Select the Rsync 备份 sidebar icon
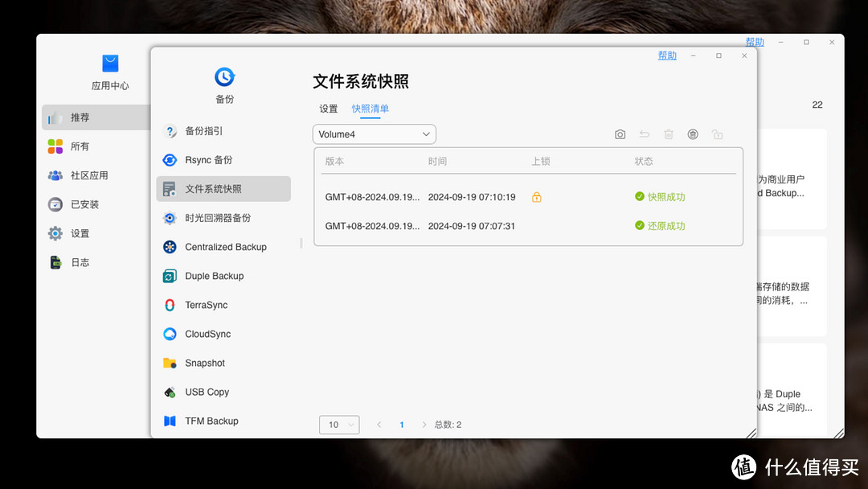This screenshot has height=489, width=868. pos(169,159)
